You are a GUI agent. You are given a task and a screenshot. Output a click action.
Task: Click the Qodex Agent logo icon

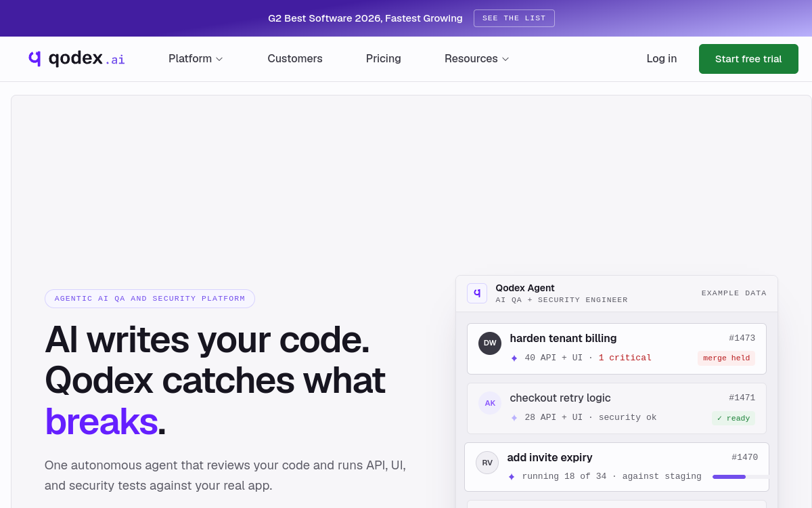(x=477, y=293)
